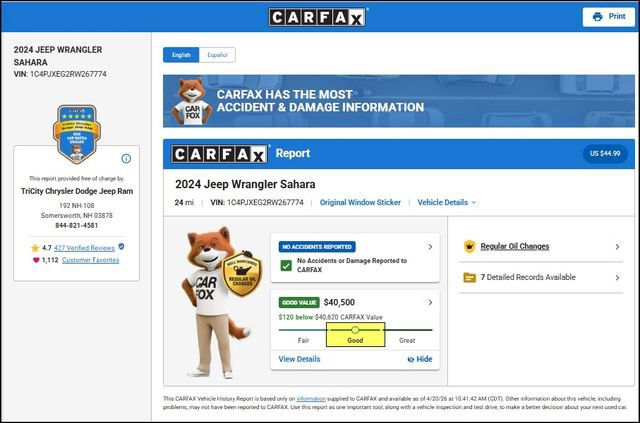Screen dimensions: 640x423
Task: Expand the Vehicle Details dropdown
Action: click(447, 203)
